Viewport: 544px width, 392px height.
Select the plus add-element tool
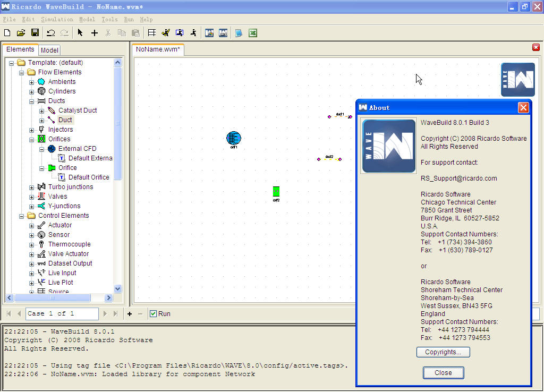pos(95,32)
